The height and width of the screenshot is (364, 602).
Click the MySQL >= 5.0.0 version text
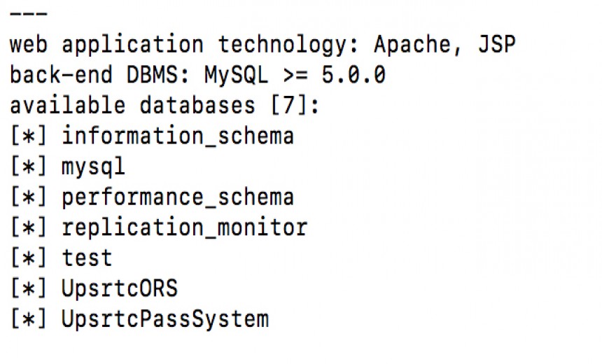(295, 74)
